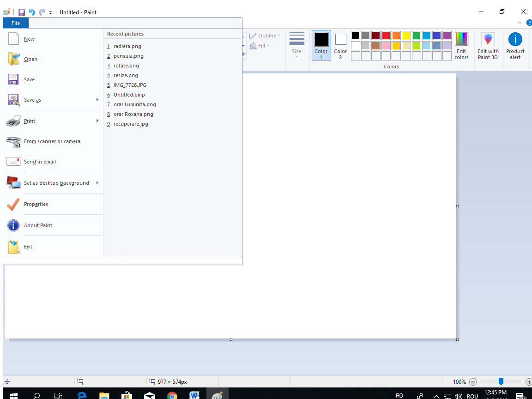
Task: Pick the red color in the palette
Action: pyautogui.click(x=386, y=36)
